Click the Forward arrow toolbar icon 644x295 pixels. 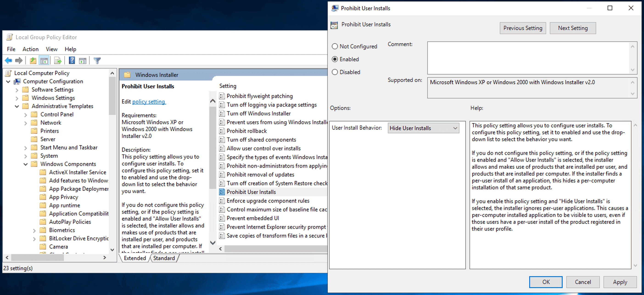[x=19, y=61]
